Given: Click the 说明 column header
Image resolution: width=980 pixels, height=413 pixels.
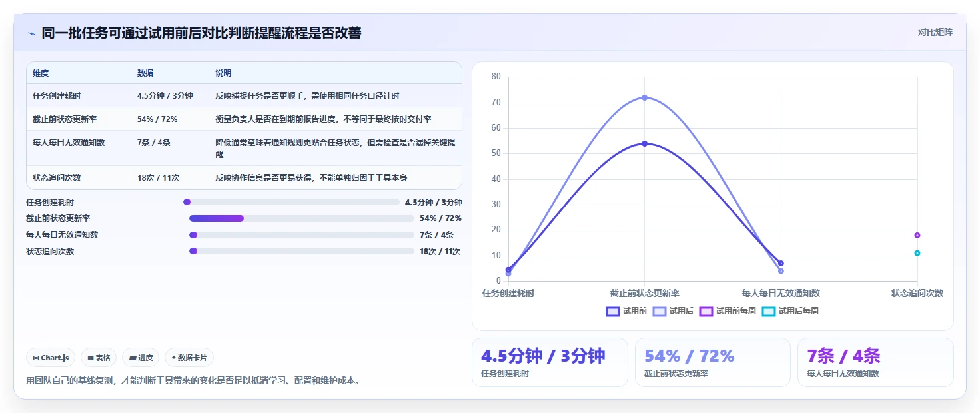Looking at the screenshot, I should 223,73.
